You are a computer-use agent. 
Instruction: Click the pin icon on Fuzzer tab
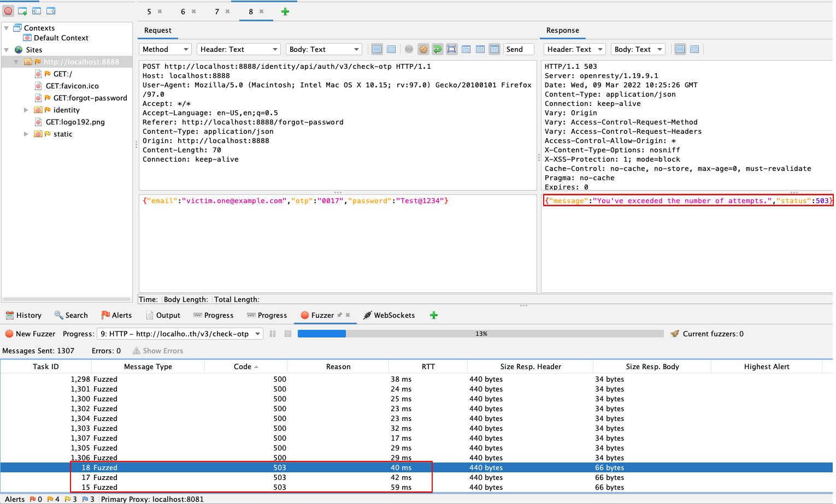coord(340,315)
